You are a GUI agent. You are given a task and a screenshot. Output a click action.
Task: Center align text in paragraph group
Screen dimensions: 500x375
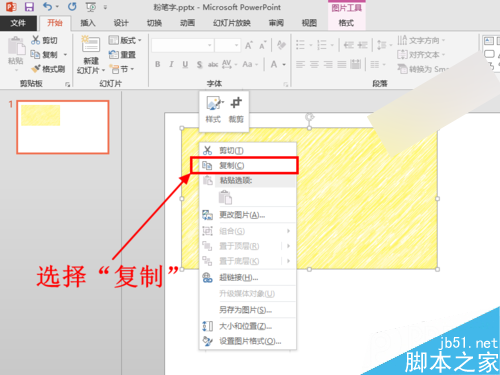[314, 64]
